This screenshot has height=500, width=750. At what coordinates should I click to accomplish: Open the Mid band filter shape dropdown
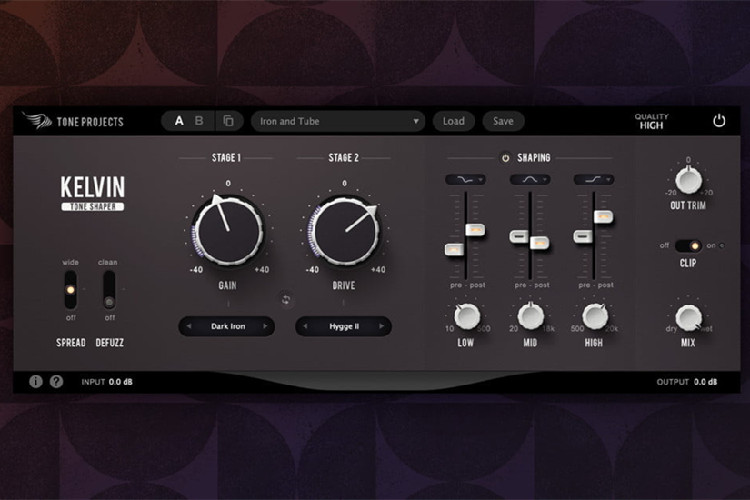(x=530, y=179)
